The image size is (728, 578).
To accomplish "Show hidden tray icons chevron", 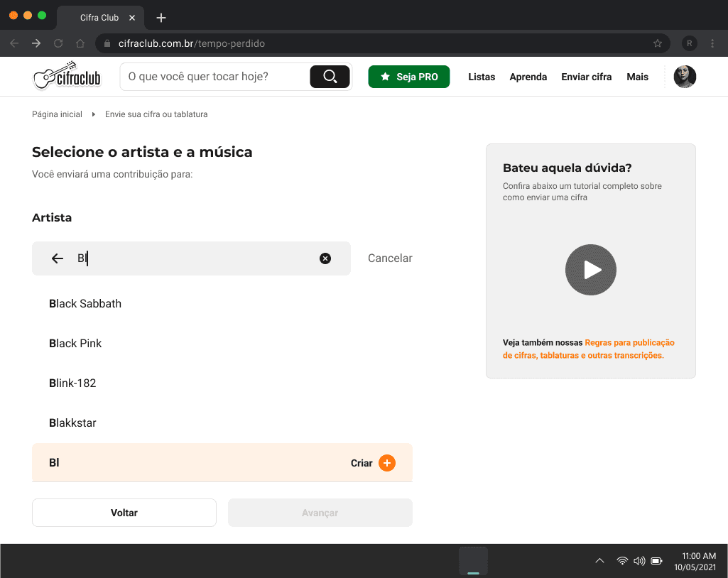I will coord(600,561).
